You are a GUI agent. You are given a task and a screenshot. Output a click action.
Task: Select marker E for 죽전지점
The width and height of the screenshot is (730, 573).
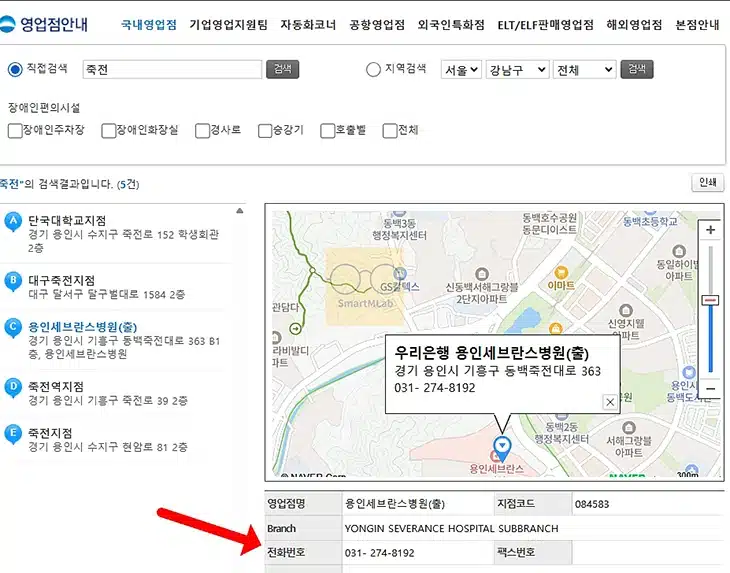(13, 434)
